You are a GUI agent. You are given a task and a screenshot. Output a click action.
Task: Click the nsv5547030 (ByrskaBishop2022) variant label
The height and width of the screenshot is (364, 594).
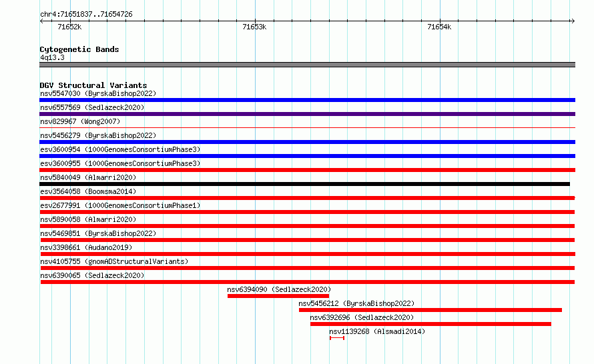coord(98,93)
